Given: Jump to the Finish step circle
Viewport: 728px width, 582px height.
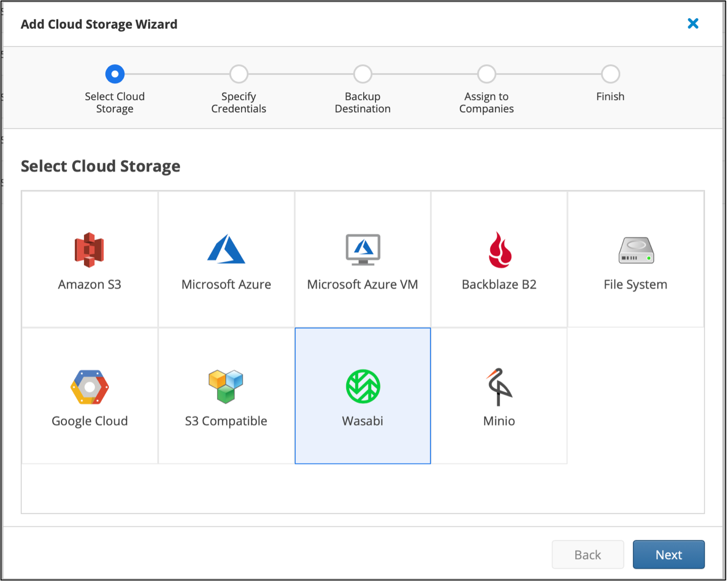Looking at the screenshot, I should 611,74.
